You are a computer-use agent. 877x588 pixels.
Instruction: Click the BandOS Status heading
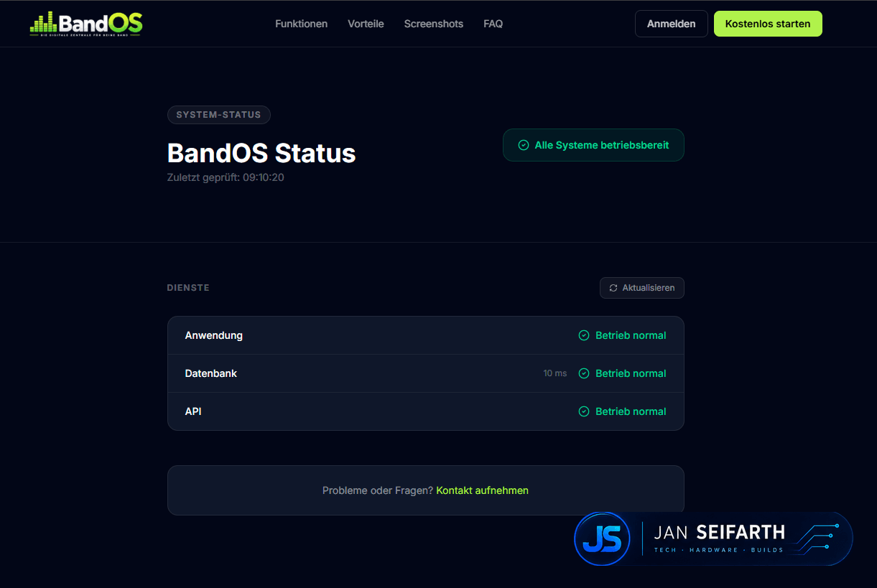261,153
